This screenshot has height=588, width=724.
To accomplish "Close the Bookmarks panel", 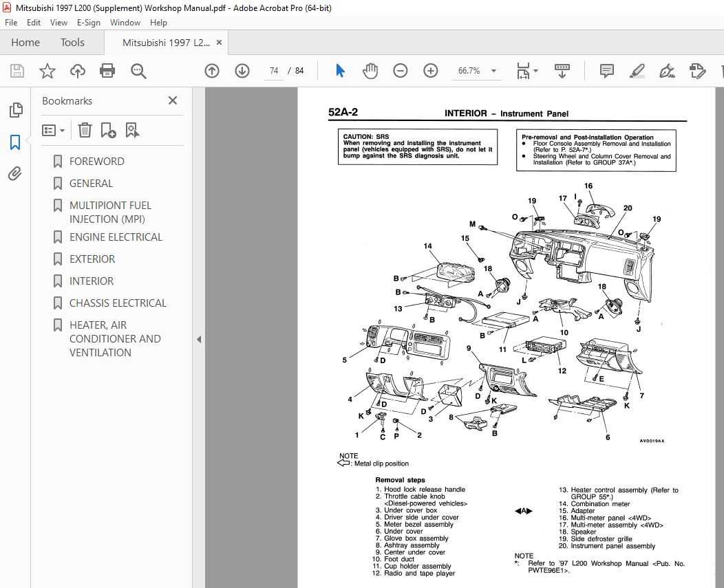I will pyautogui.click(x=173, y=100).
